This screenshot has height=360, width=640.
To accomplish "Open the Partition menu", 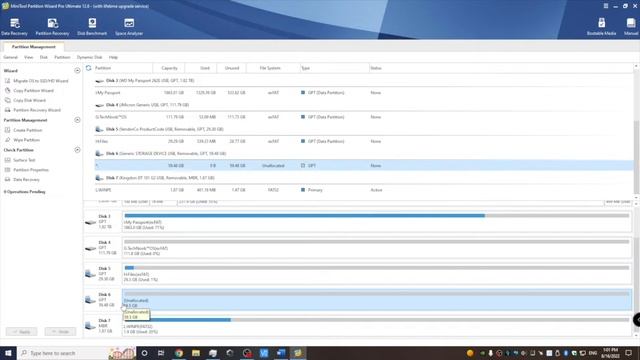I will pos(62,57).
